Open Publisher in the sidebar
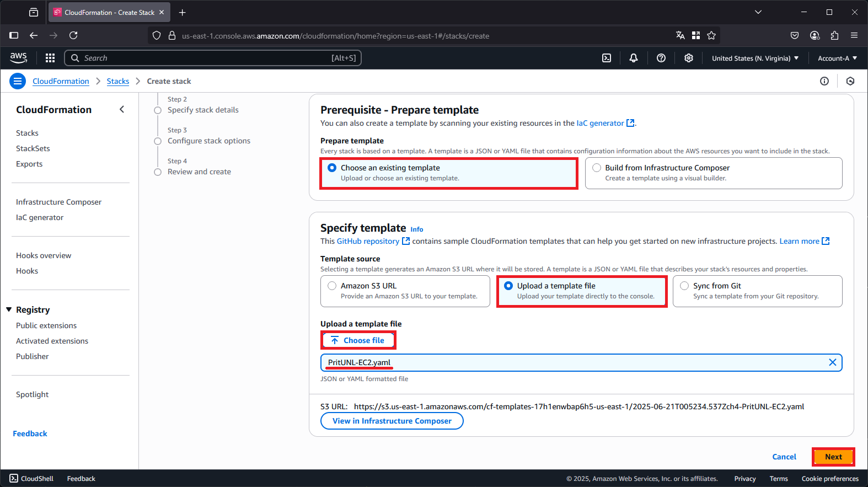This screenshot has width=868, height=487. click(x=32, y=356)
